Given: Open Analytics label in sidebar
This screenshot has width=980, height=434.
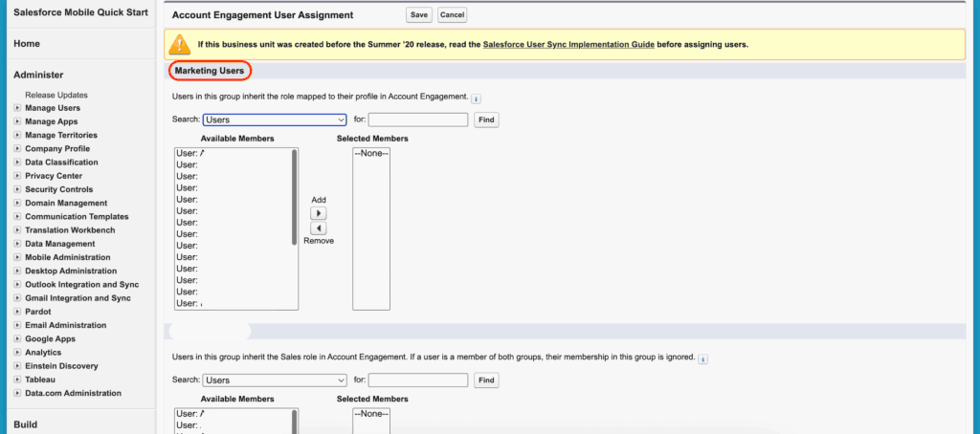Looking at the screenshot, I should click(43, 353).
